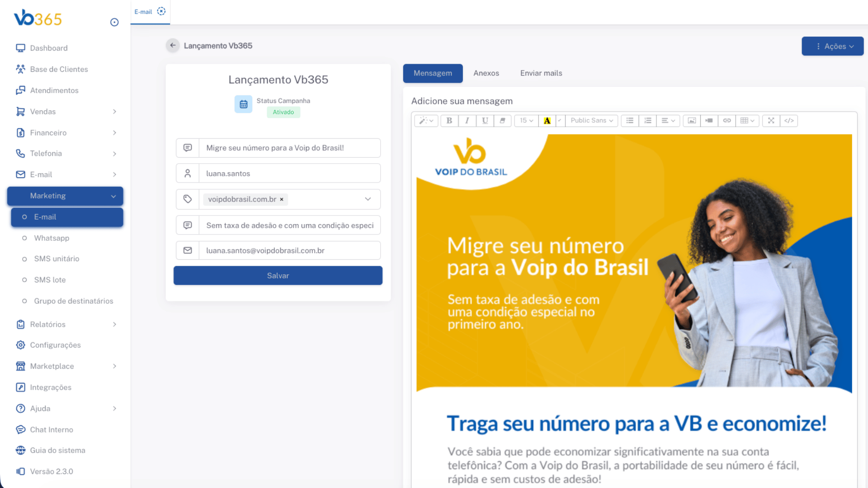Click the Vb365 logo
The width and height of the screenshot is (868, 488).
tap(38, 19)
